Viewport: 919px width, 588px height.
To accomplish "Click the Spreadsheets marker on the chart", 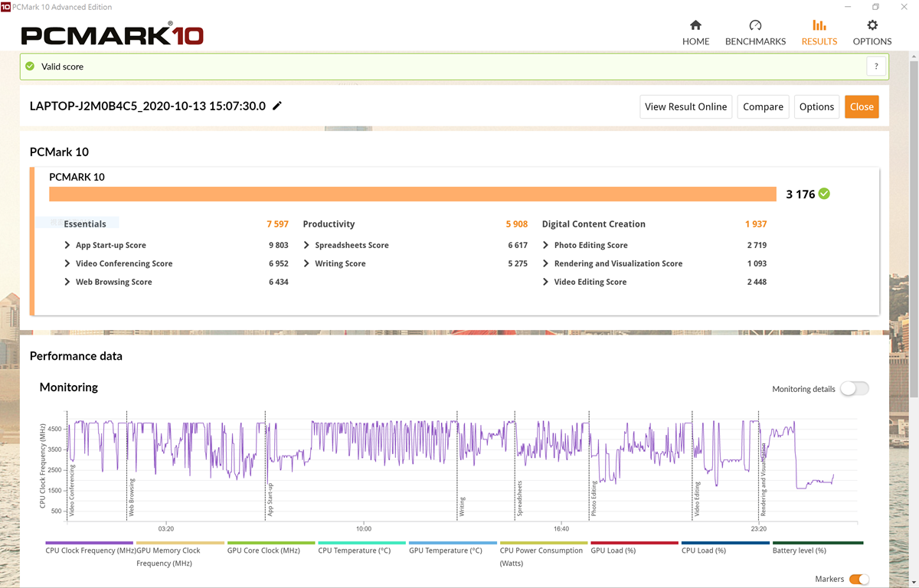I will [519, 498].
